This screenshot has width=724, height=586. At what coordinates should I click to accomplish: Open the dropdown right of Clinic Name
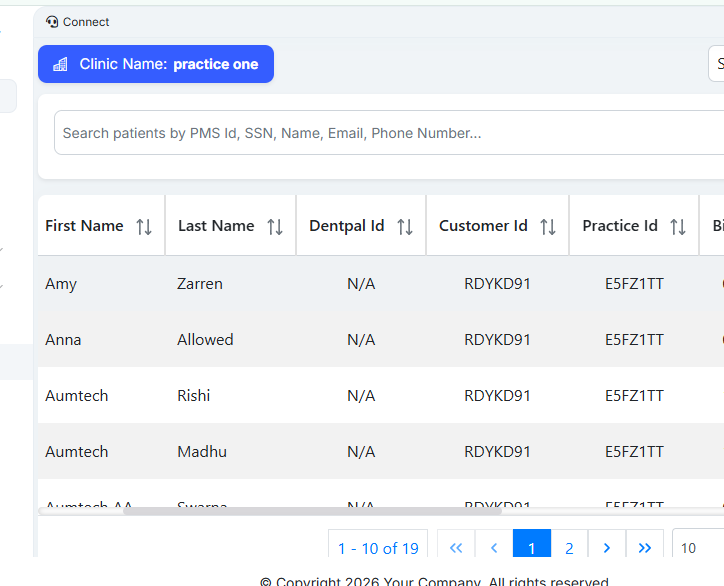716,64
